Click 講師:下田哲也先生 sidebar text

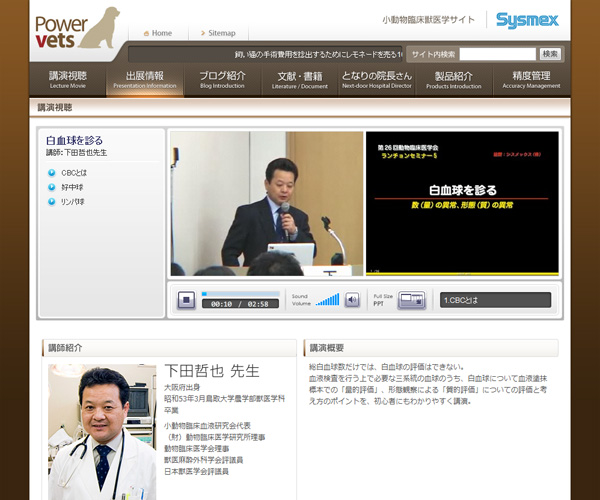pyautogui.click(x=77, y=153)
